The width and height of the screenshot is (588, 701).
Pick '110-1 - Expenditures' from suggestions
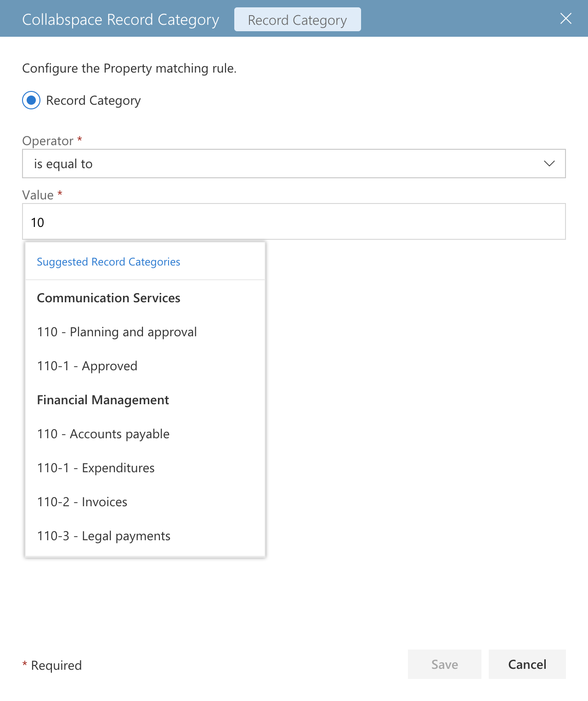[145, 468]
